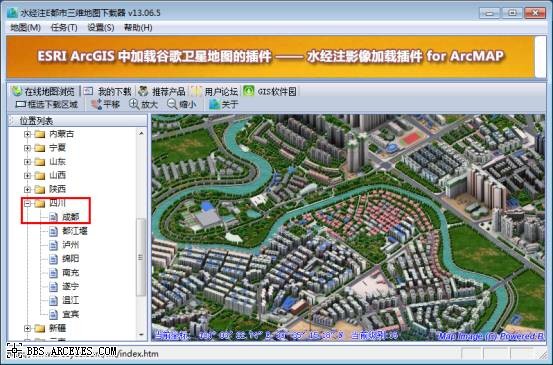553x365 pixels.
Task: Open the 推荐产品 tab
Action: coord(162,91)
